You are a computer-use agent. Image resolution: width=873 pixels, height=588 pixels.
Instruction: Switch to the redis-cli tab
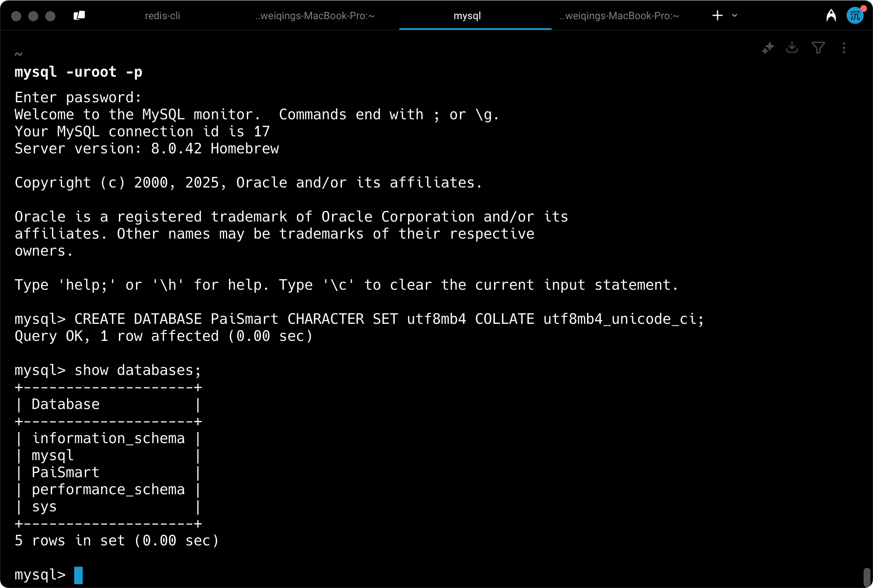tap(162, 16)
